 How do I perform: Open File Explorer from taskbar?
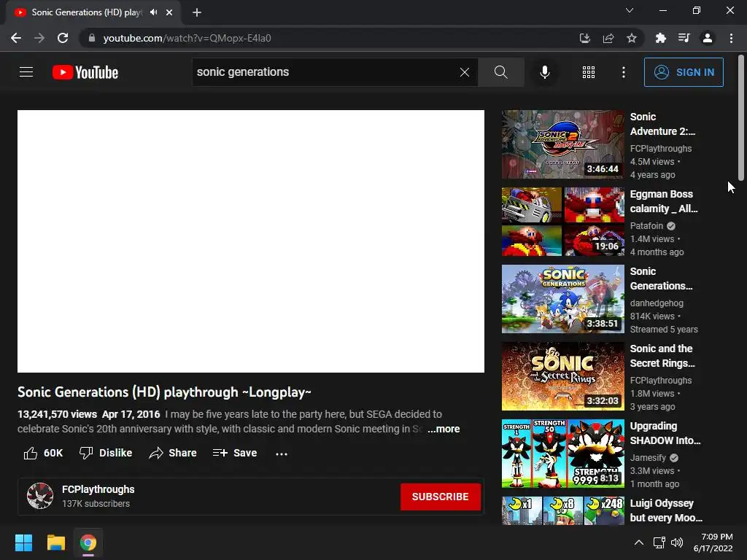point(55,542)
